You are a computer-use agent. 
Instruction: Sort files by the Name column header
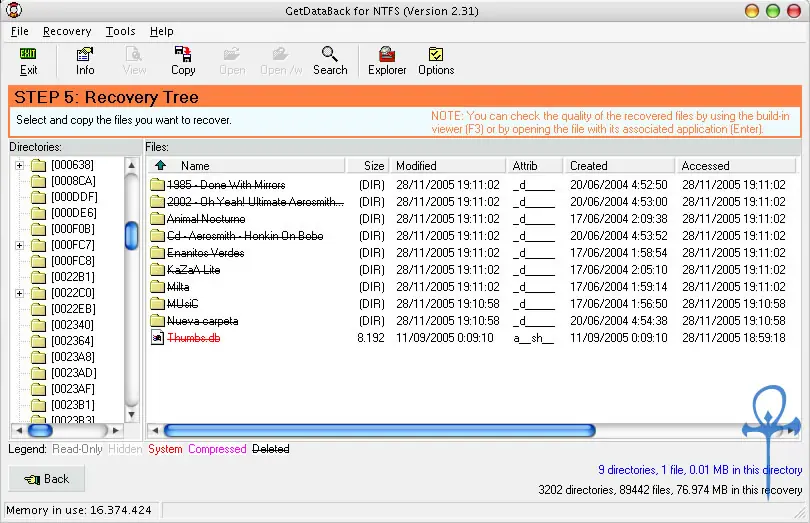tap(247, 166)
